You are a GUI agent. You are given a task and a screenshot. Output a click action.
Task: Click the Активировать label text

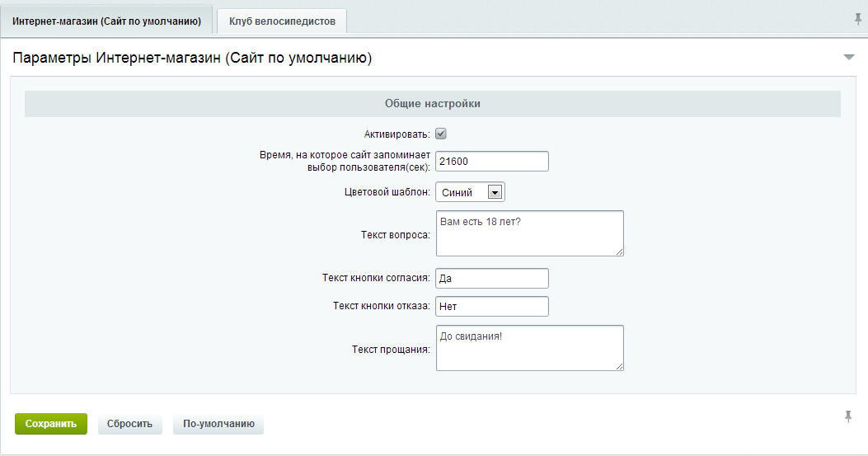click(397, 134)
